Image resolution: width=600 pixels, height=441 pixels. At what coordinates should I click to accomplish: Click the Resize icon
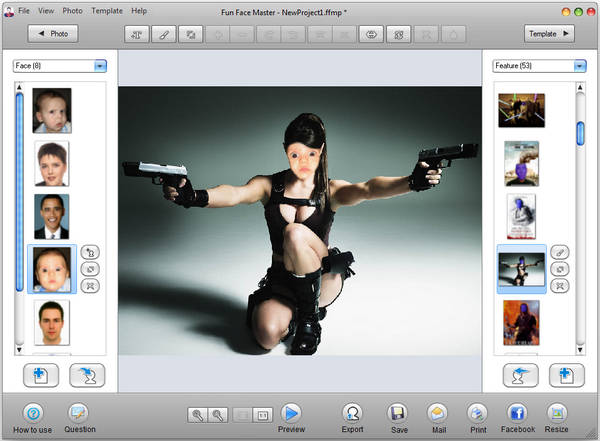tap(557, 412)
